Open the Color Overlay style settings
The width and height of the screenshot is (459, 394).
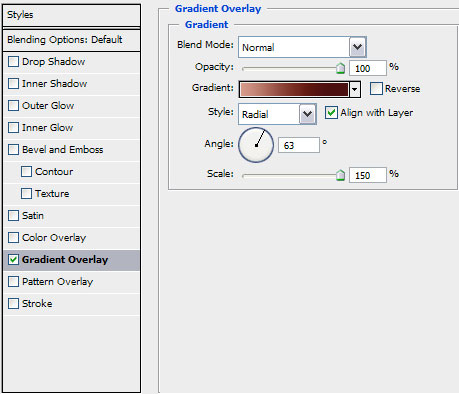click(54, 238)
